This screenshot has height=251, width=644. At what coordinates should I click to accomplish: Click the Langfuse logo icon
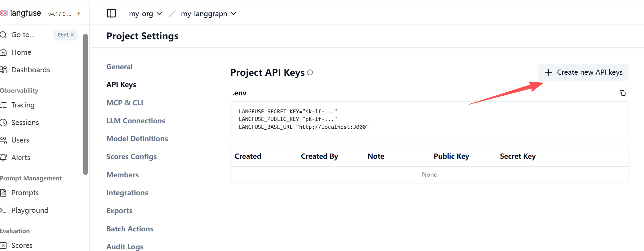[4, 13]
